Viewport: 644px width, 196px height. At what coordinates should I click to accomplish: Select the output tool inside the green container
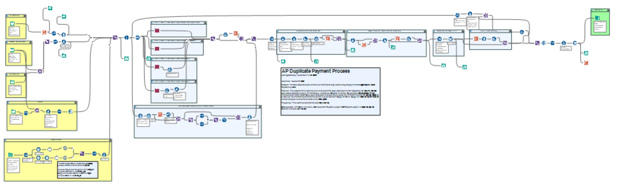[597, 18]
